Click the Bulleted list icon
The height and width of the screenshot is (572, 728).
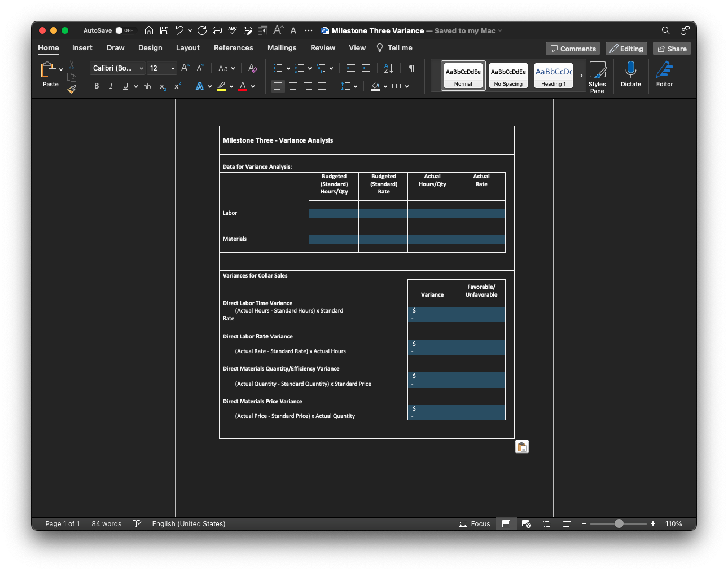[x=278, y=68]
